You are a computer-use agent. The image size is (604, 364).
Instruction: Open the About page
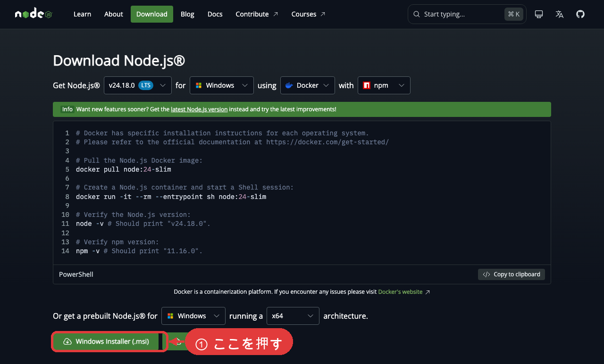[x=114, y=14]
